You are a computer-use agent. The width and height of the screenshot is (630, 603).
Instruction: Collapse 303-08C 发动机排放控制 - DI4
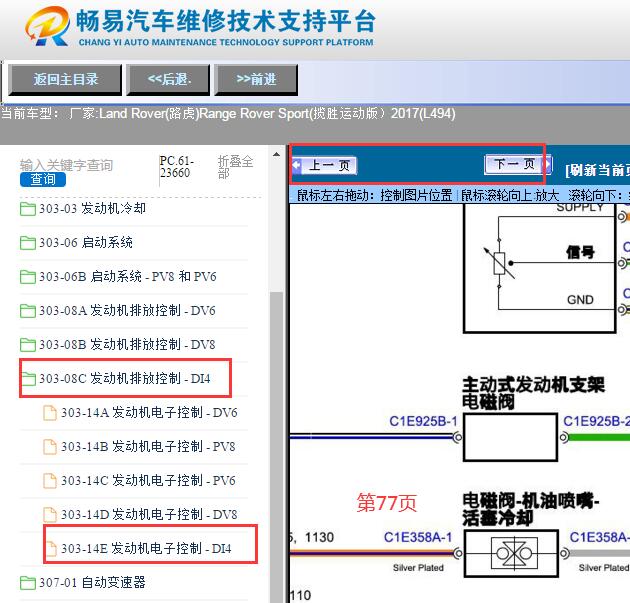coord(125,378)
